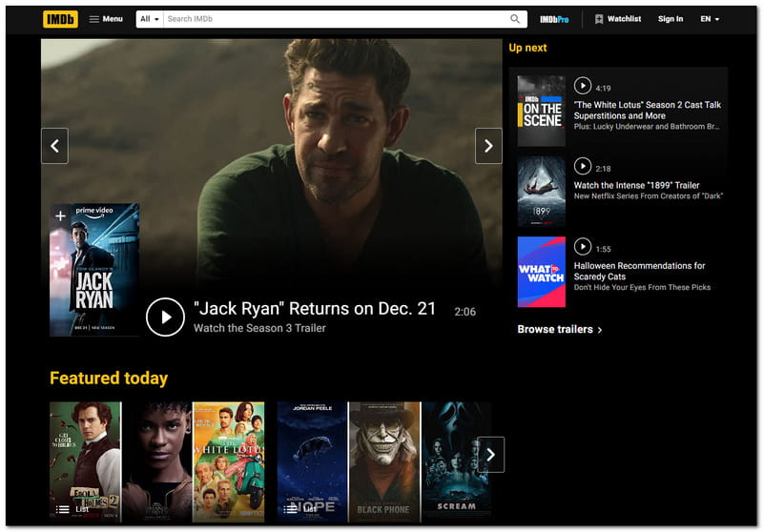Expand the EN language dropdown
Screen dimensions: 763x532
tap(710, 19)
